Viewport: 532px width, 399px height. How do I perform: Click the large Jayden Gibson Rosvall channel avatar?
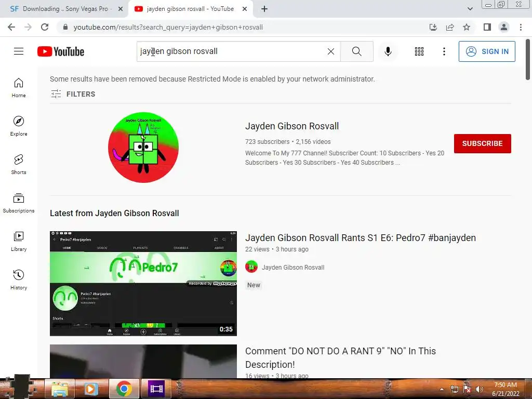pos(143,147)
